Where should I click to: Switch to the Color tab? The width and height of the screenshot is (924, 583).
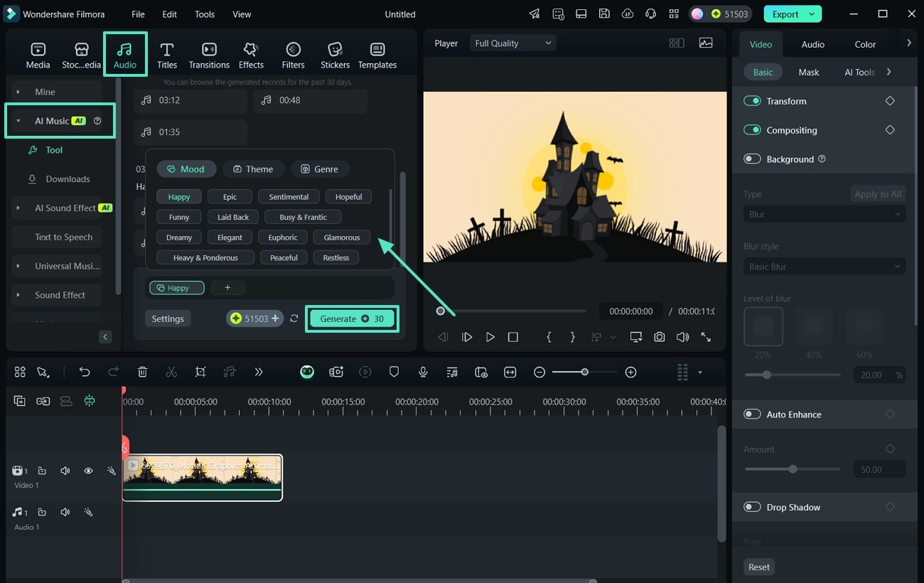865,44
